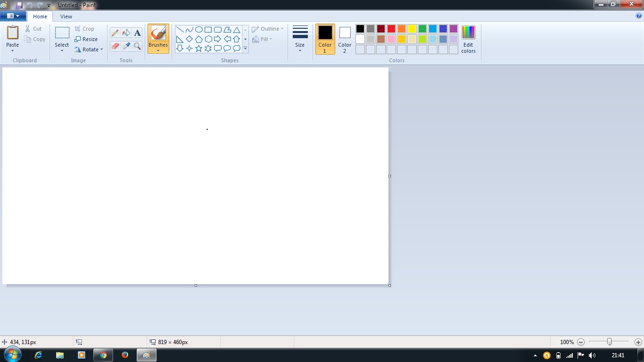Choose the Magnifier tool

point(137,46)
